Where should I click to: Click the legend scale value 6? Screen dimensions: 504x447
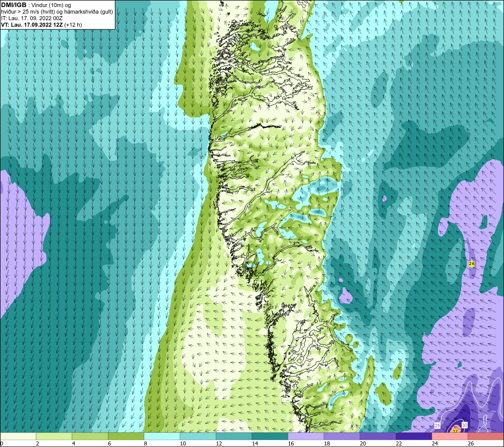pyautogui.click(x=109, y=443)
